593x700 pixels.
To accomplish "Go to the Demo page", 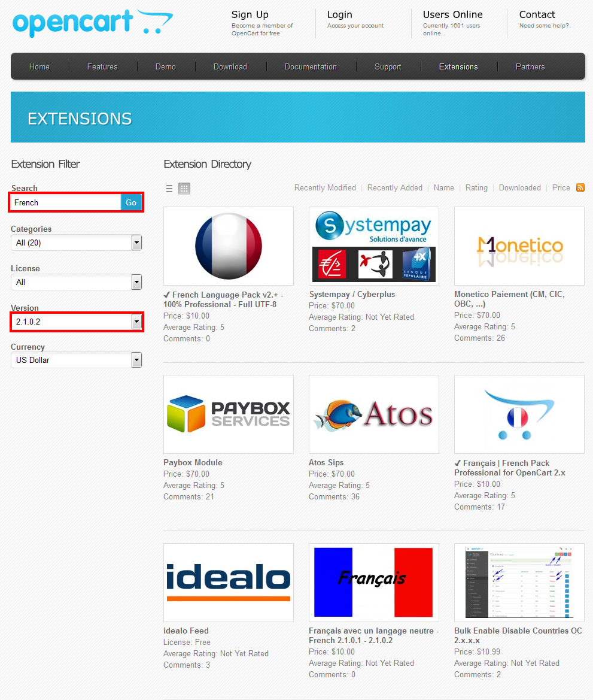I will (166, 66).
